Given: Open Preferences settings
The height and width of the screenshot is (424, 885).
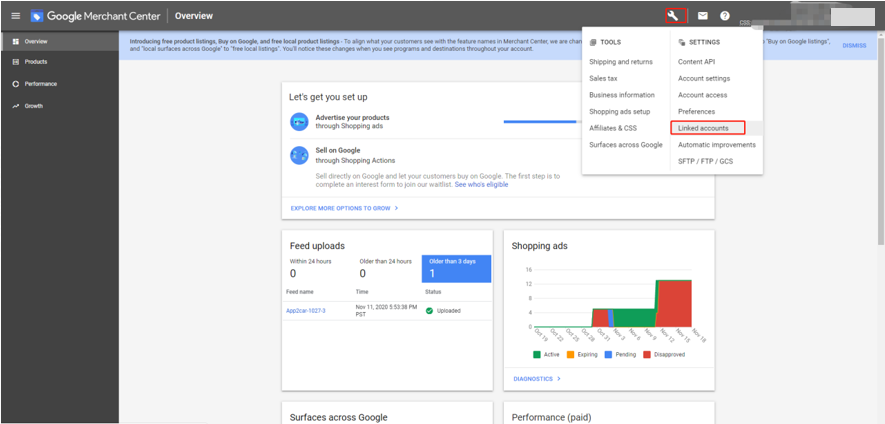Looking at the screenshot, I should click(x=696, y=112).
